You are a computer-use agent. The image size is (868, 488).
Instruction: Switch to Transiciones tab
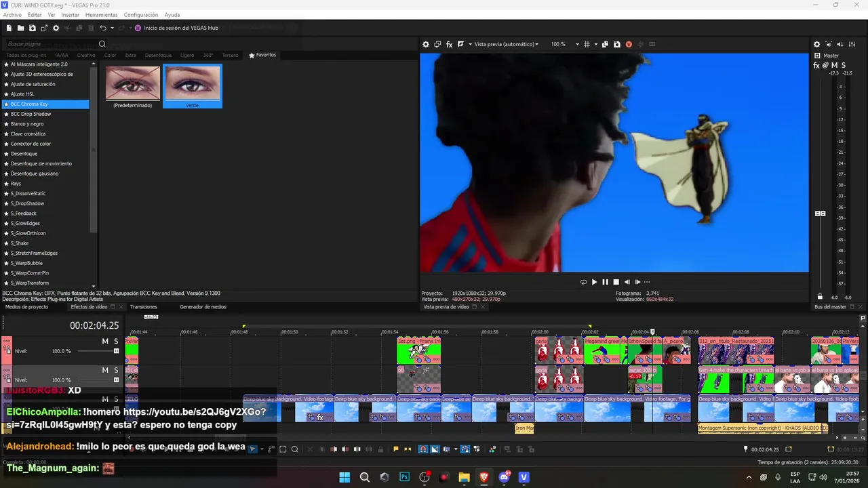[x=144, y=307]
